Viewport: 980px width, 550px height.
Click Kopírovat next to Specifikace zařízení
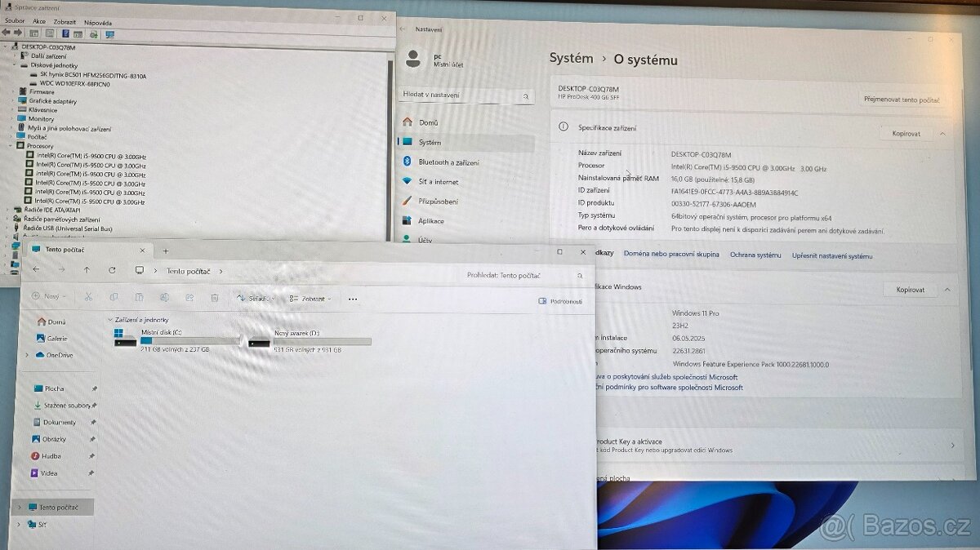pyautogui.click(x=906, y=133)
